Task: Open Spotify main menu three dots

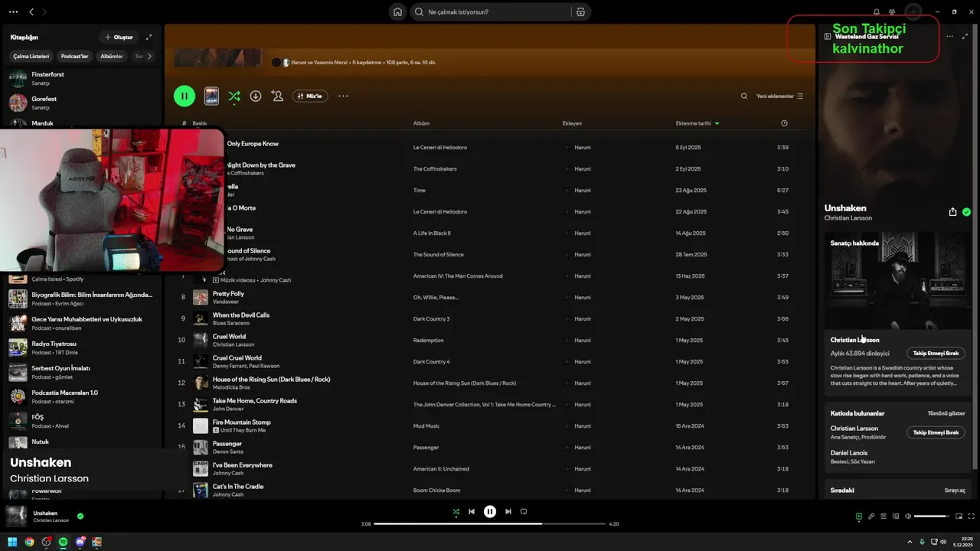Action: pyautogui.click(x=13, y=11)
